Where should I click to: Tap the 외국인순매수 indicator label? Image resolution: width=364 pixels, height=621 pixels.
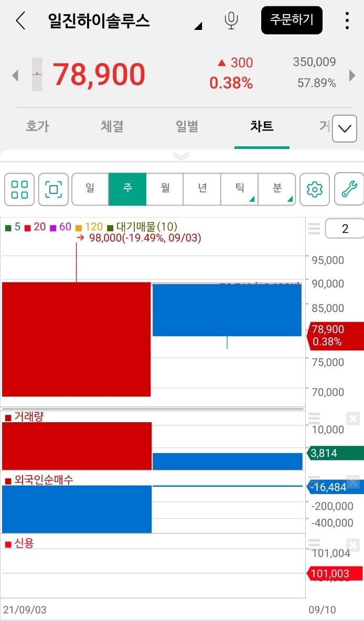[x=39, y=480]
